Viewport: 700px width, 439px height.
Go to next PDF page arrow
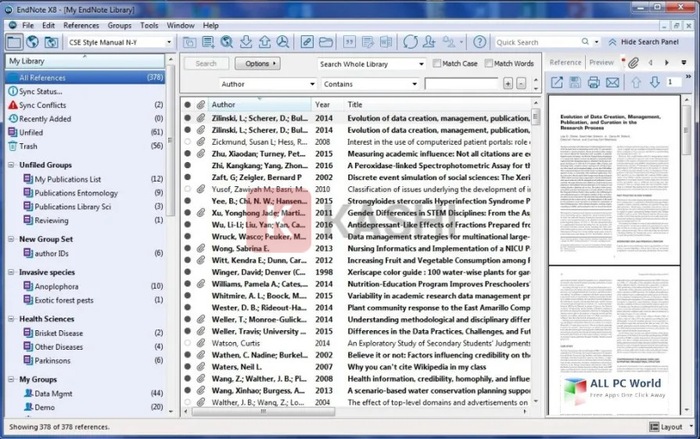coord(655,82)
